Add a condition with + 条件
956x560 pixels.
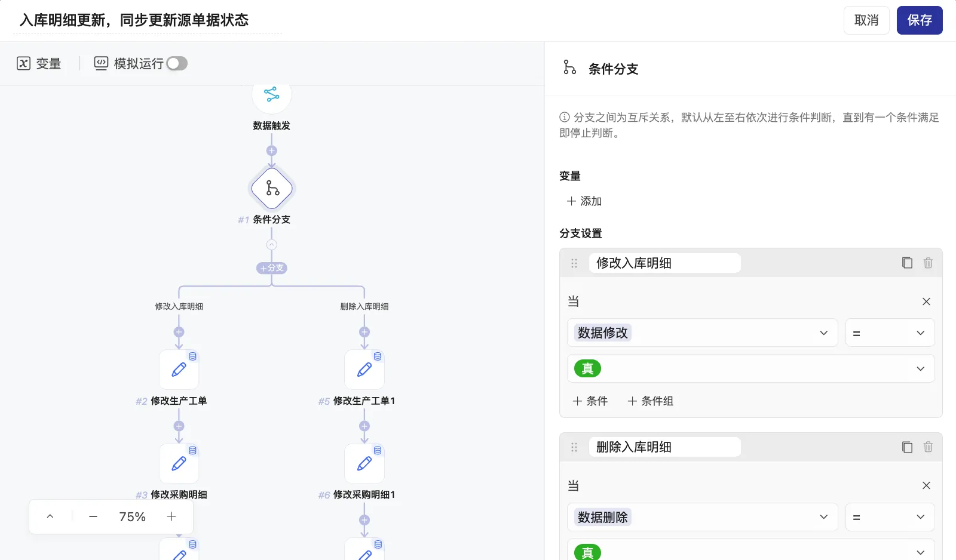point(590,401)
